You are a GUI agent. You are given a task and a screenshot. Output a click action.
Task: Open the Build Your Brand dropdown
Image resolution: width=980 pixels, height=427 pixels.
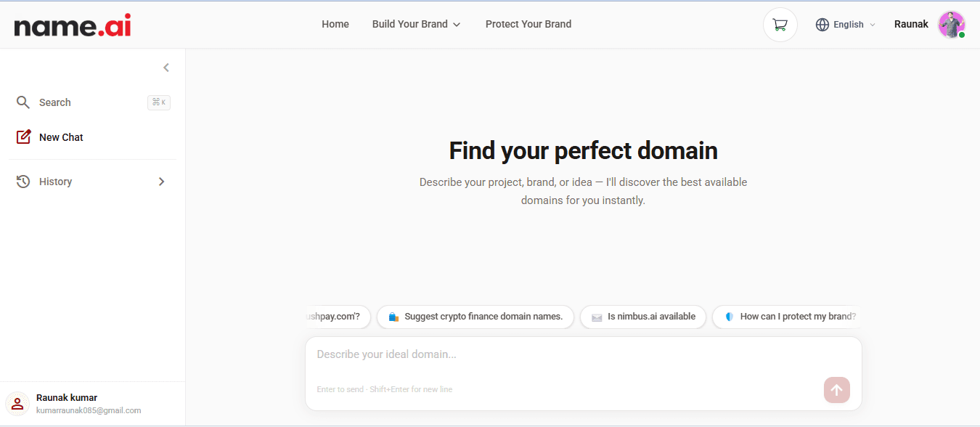(x=416, y=25)
